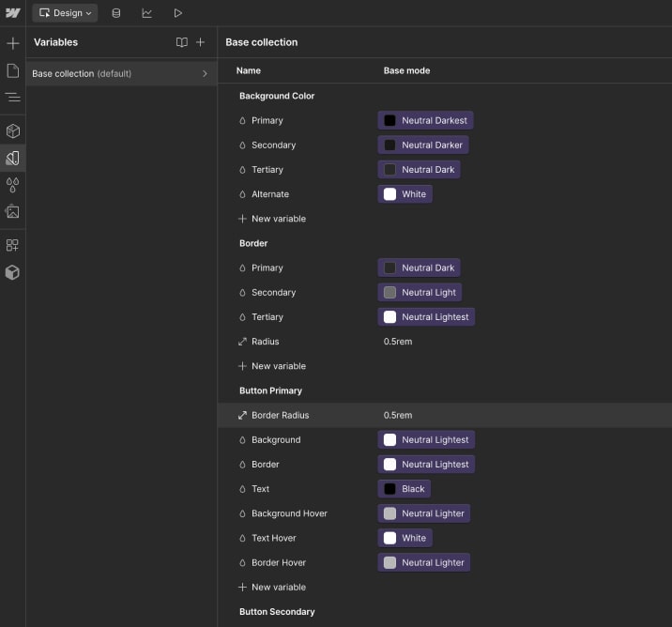Image resolution: width=672 pixels, height=627 pixels.
Task: Click Background Color group heading
Action: click(x=277, y=96)
